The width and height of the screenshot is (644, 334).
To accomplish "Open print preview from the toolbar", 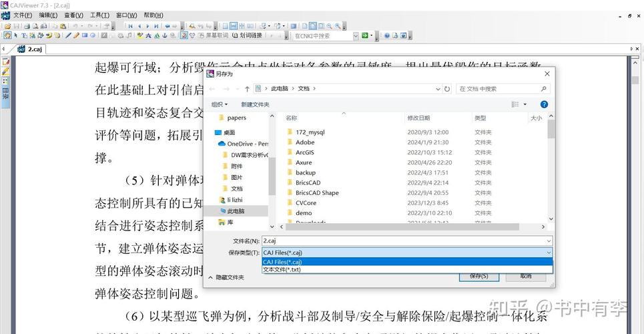I will [35, 26].
